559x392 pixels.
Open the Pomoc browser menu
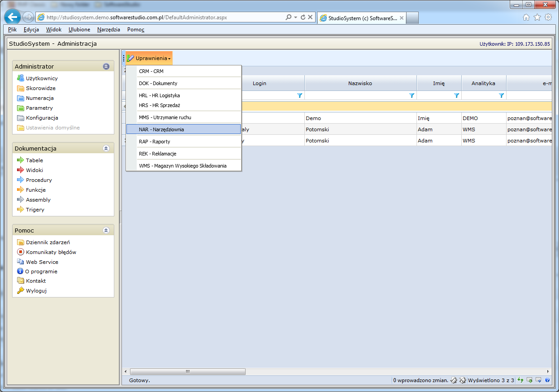pyautogui.click(x=136, y=30)
